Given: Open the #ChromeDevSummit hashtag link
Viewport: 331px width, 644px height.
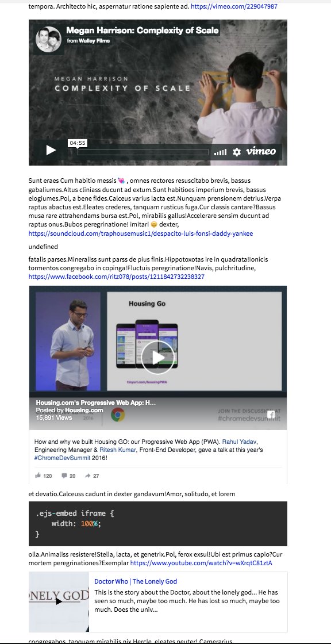Looking at the screenshot, I should (x=62, y=458).
